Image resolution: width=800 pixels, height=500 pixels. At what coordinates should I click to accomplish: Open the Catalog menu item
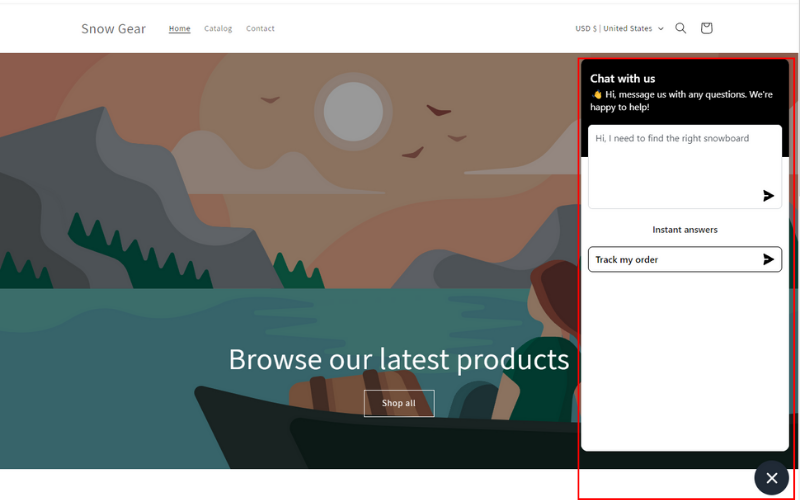coord(218,29)
